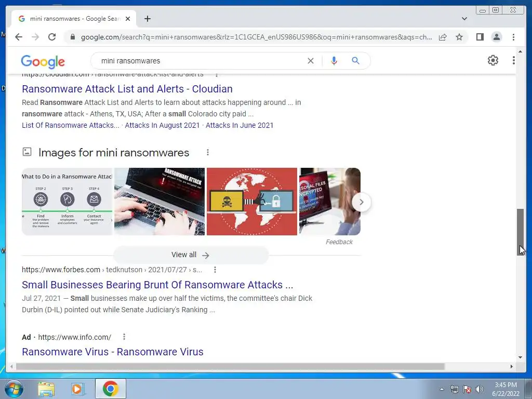This screenshot has height=399, width=532.
Task: Open Images for mini ransomwares heading
Action: click(x=114, y=153)
